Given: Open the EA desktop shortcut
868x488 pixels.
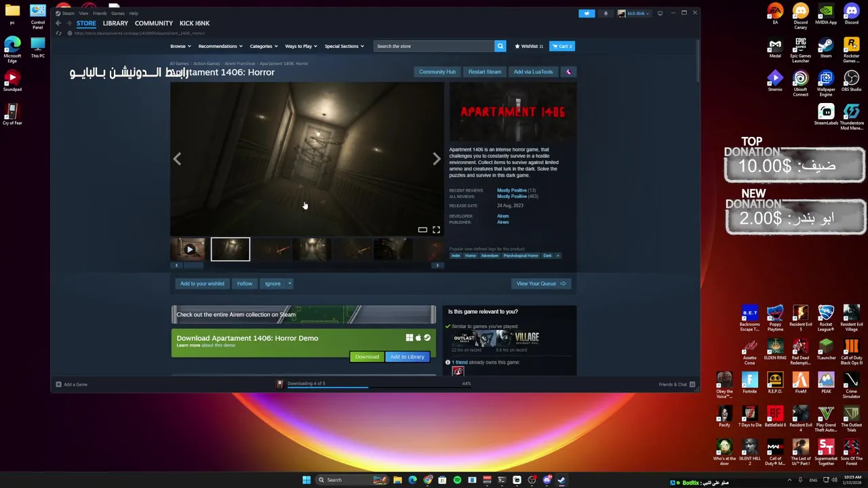Looking at the screenshot, I should coord(775,14).
